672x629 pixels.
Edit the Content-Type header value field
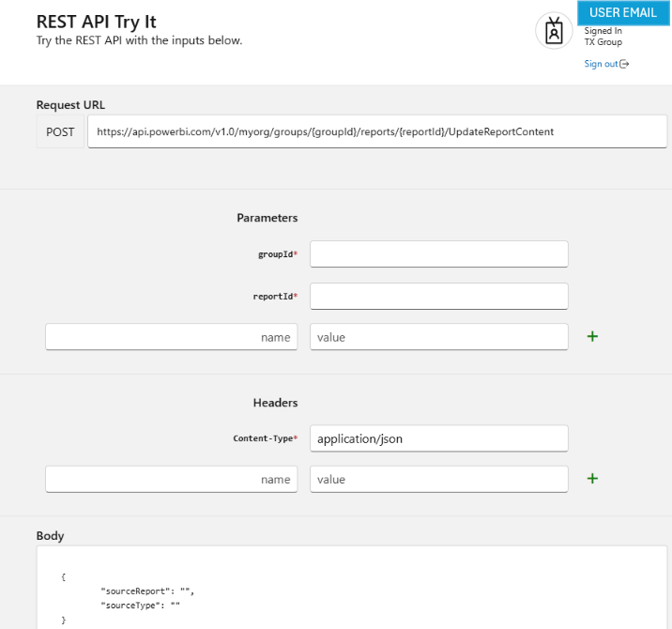[438, 438]
